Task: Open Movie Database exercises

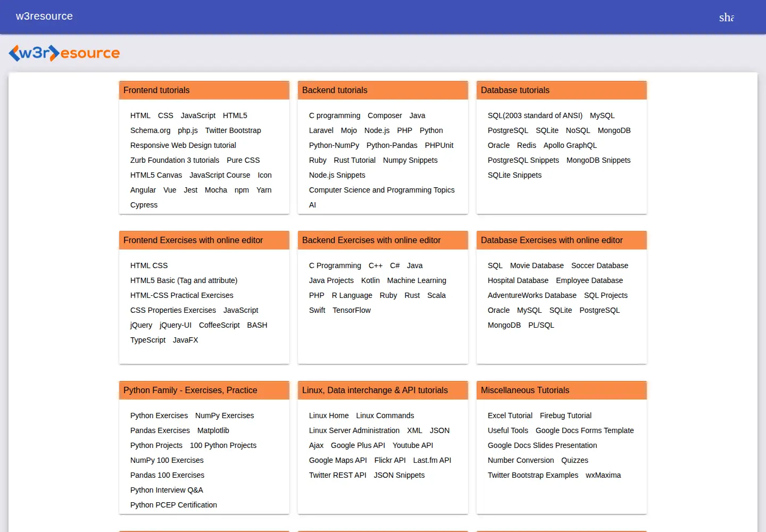Action: point(537,265)
